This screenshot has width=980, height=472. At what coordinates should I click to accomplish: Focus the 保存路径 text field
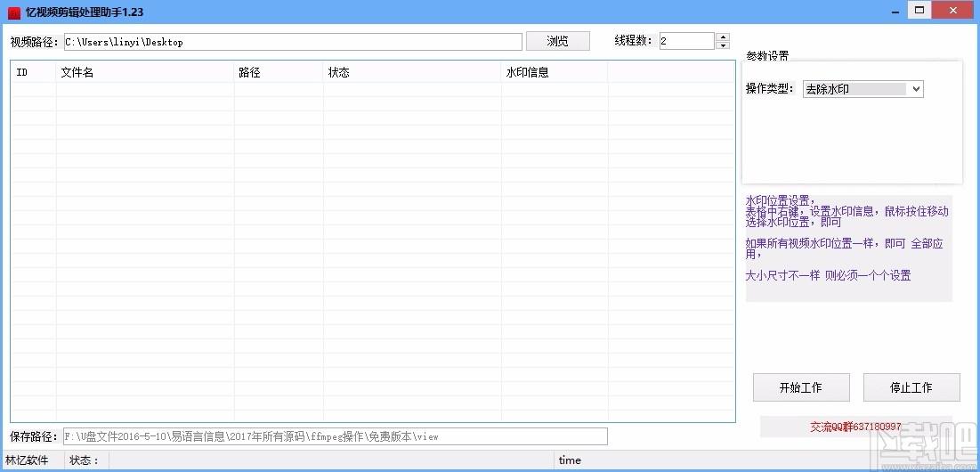tap(335, 436)
